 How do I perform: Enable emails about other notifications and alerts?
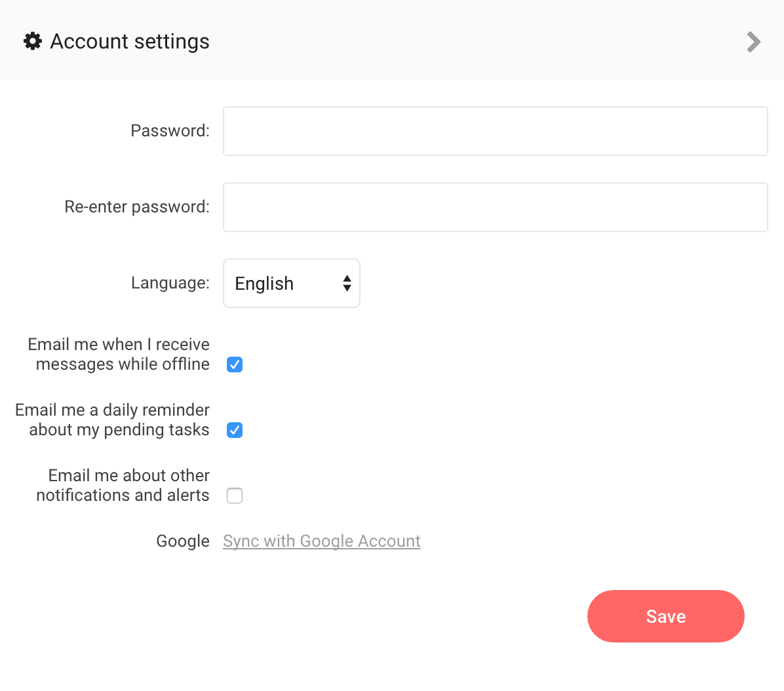(x=235, y=496)
